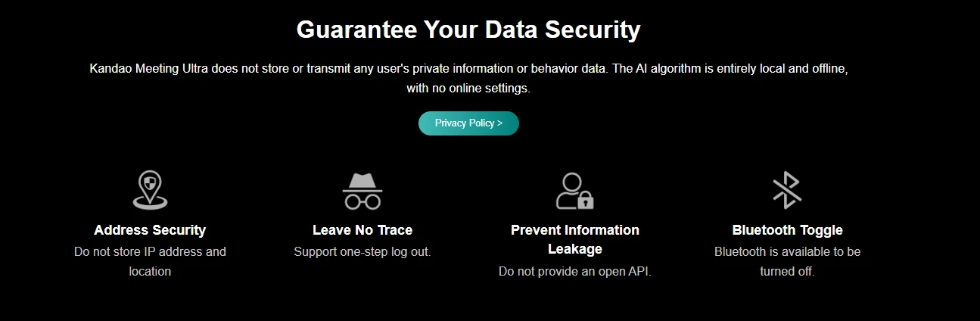The width and height of the screenshot is (980, 321).
Task: Click the "with no online settings" line
Action: click(x=468, y=88)
